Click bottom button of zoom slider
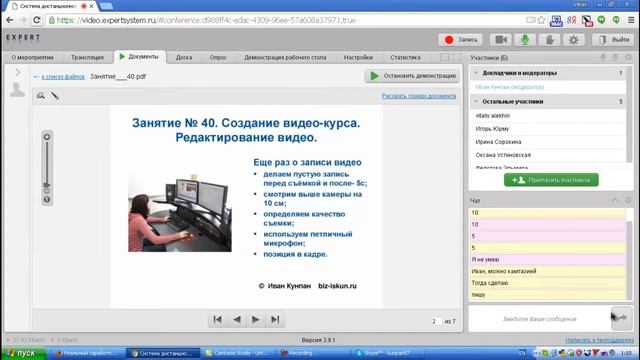640x360 pixels. [47, 200]
